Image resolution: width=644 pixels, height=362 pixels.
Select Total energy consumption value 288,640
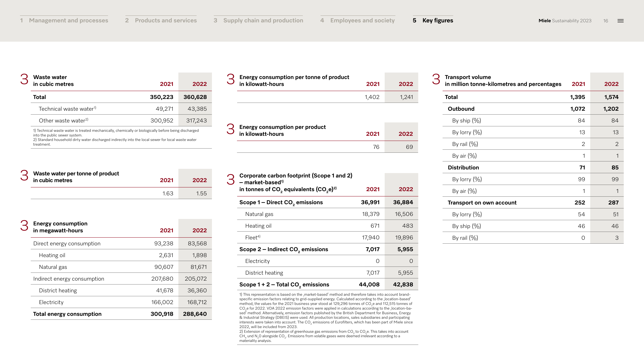pyautogui.click(x=195, y=314)
